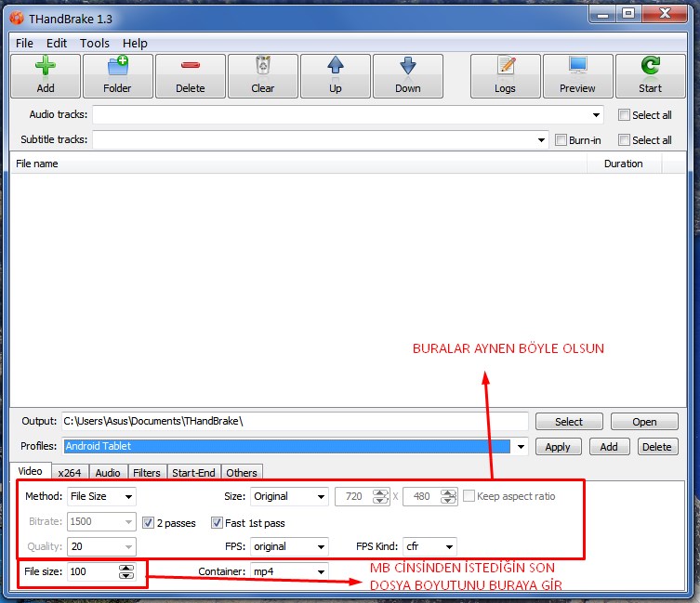Apply the selected profile

coord(558,447)
